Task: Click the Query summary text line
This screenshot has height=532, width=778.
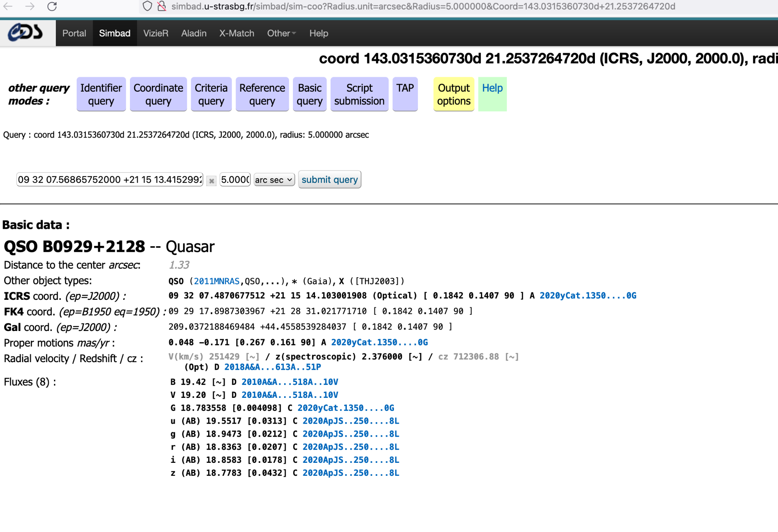Action: pos(186,135)
